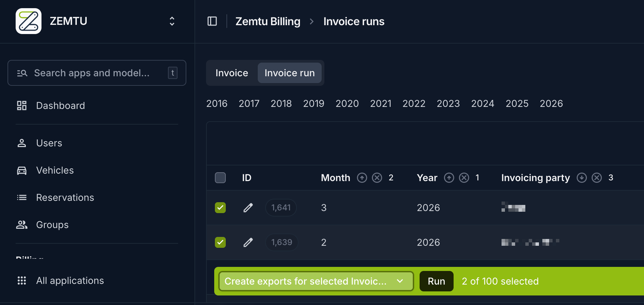The image size is (644, 305).
Task: Sort by Invoicing party column header
Action: pos(536,178)
